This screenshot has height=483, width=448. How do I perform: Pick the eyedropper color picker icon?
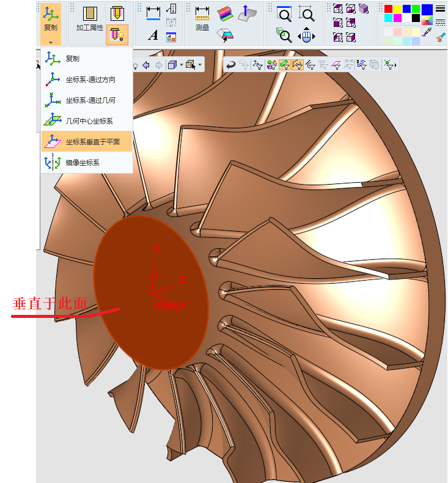(x=427, y=32)
